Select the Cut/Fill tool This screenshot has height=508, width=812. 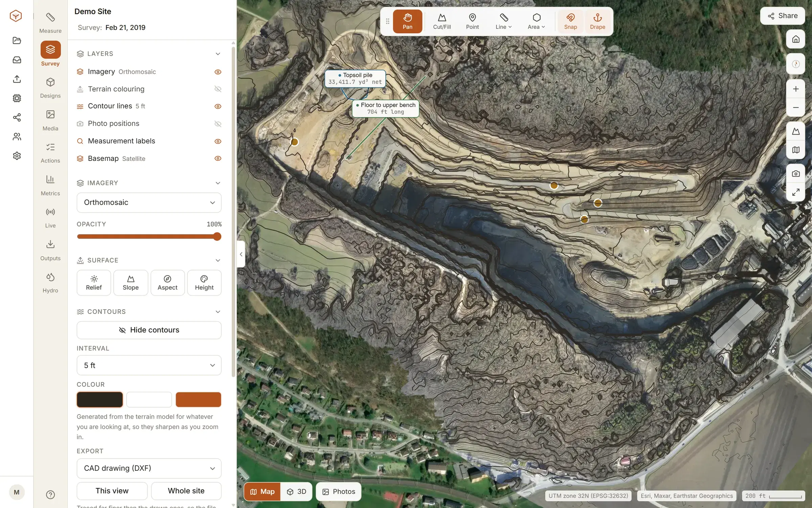pos(442,21)
